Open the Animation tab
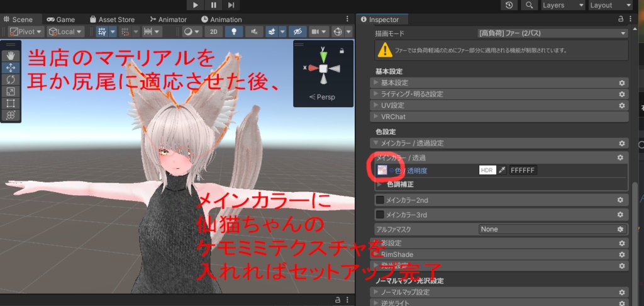This screenshot has height=306, width=644. (x=221, y=20)
